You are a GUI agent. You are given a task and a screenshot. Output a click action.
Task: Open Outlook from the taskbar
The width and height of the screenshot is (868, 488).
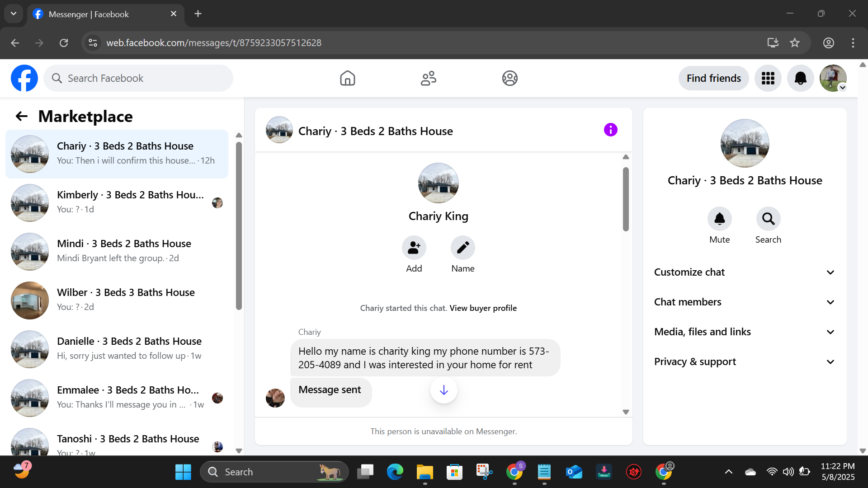coord(574,472)
